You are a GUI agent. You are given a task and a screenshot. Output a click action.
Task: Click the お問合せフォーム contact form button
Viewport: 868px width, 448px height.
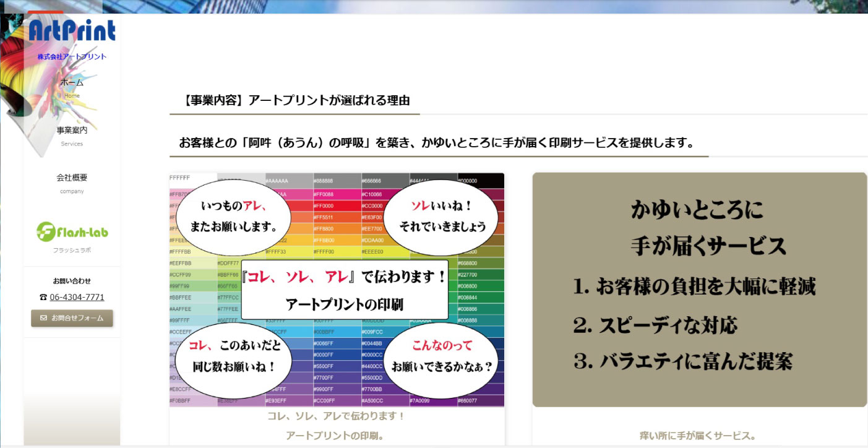click(72, 319)
